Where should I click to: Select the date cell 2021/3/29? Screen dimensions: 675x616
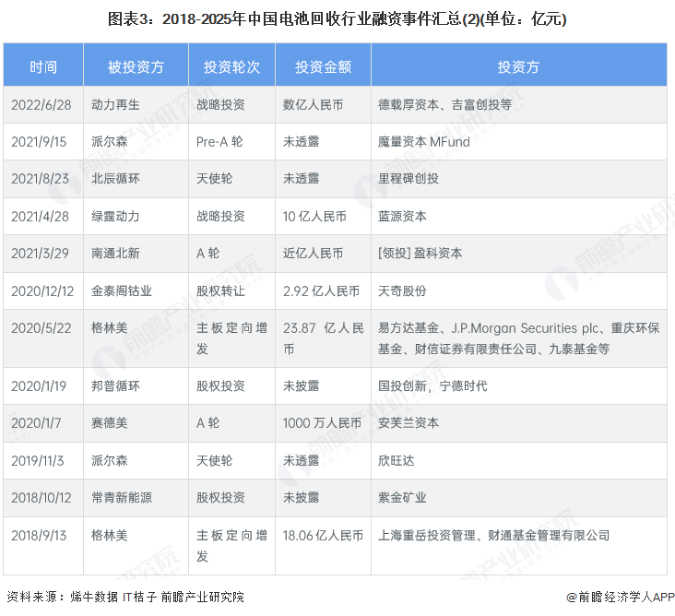coord(43,253)
